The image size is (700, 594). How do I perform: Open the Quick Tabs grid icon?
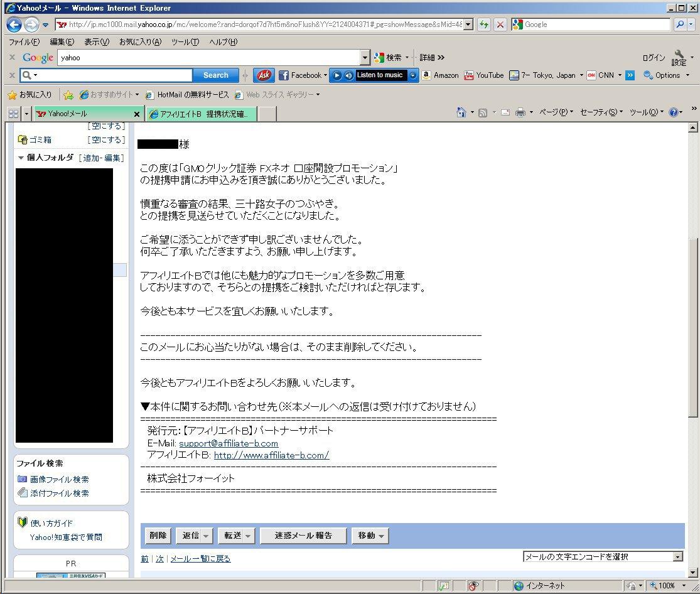pos(13,114)
